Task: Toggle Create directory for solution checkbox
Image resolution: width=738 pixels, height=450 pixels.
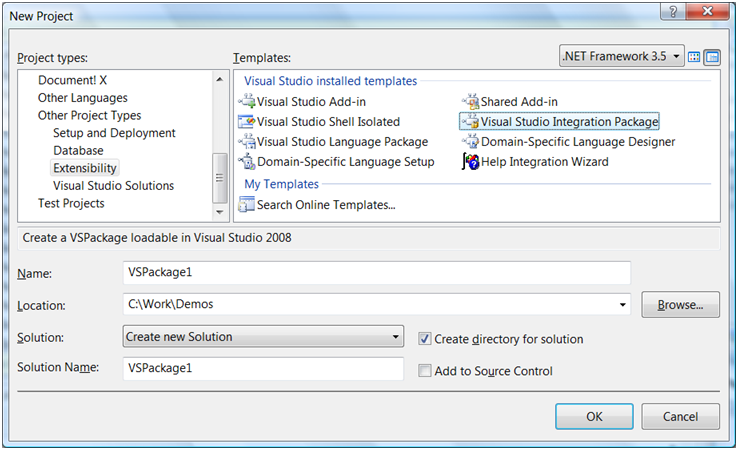Action: 425,338
